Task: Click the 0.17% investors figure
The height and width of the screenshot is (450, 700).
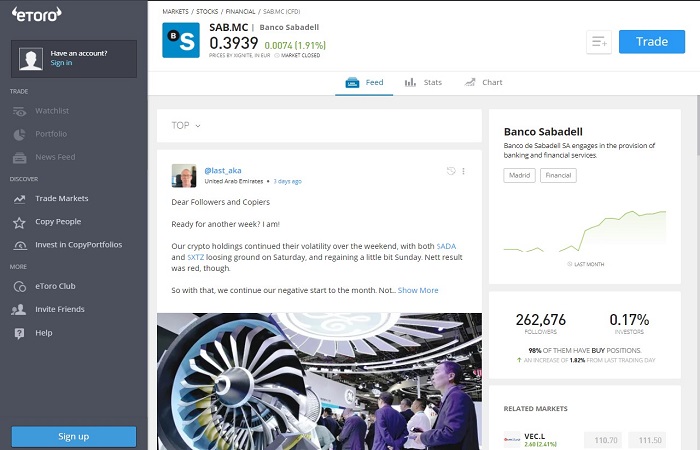Action: [629, 320]
